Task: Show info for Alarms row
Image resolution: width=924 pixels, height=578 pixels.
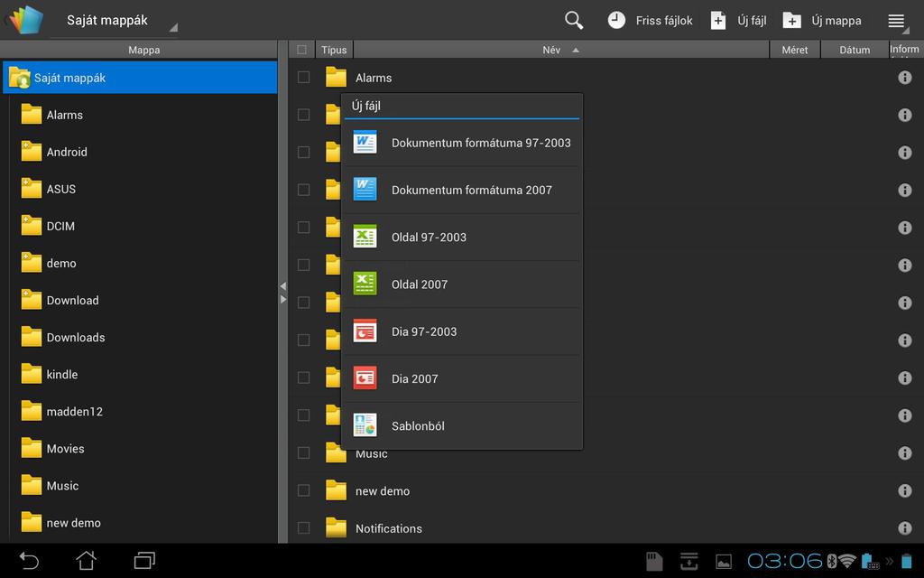Action: click(x=904, y=78)
